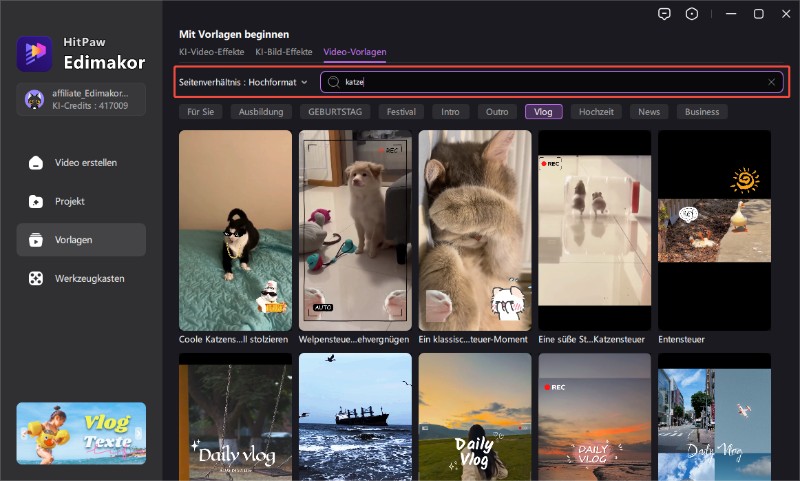Click the search field containing katze
This screenshot has width=800, height=481.
pos(550,82)
